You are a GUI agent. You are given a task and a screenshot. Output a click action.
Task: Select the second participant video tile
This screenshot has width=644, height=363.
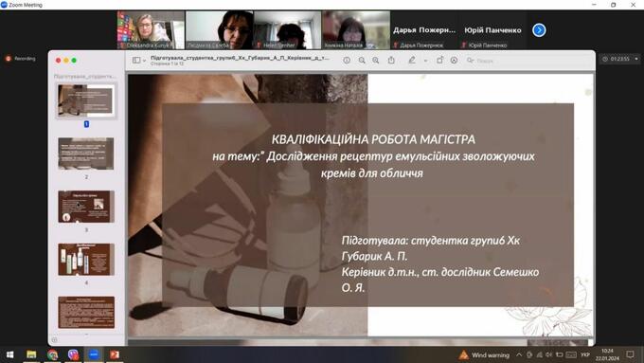pyautogui.click(x=220, y=30)
